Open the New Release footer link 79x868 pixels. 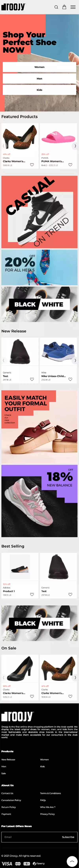click(x=8, y=760)
